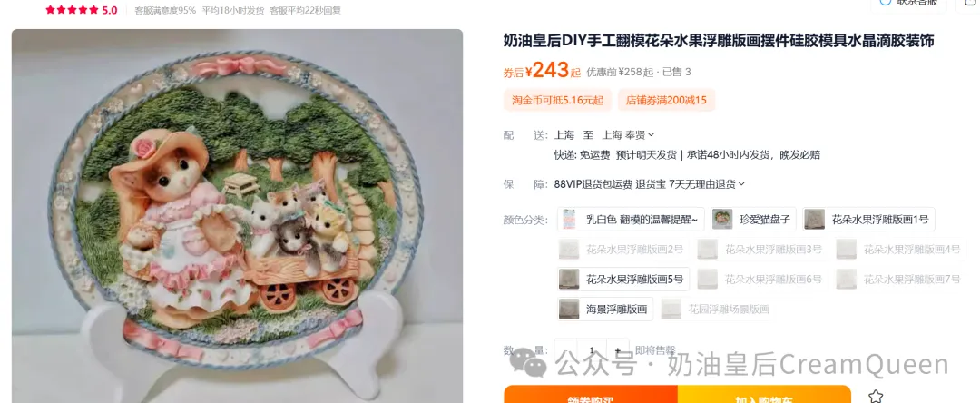Click the 海景浮雕版画 thumbnail icon

[569, 309]
